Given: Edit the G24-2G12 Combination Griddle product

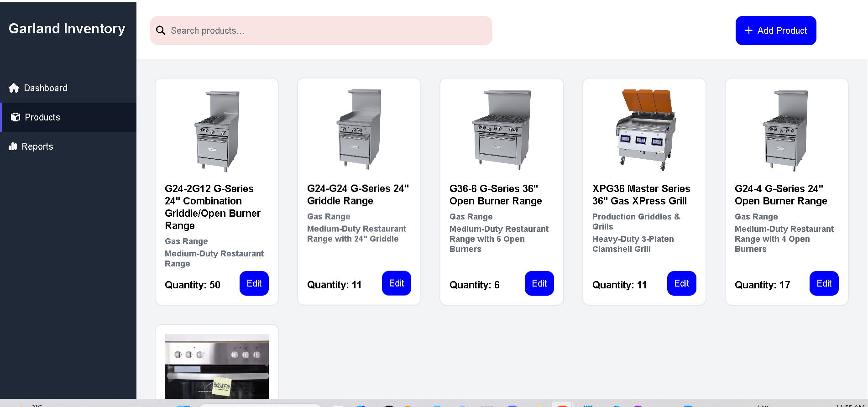Looking at the screenshot, I should pos(254,283).
